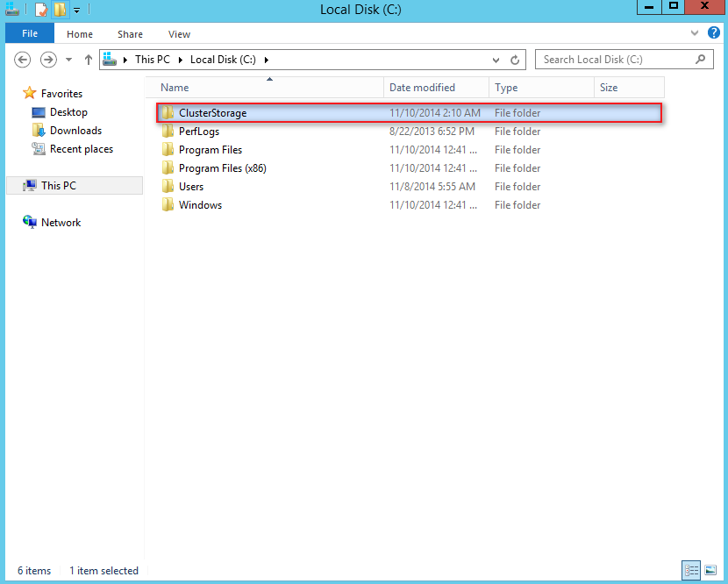
Task: Open the File menu
Action: (30, 33)
